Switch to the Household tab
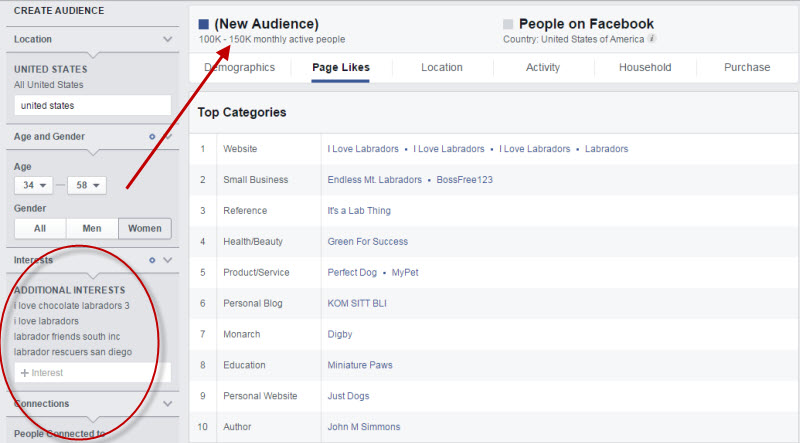Screen dimensions: 800x443 coord(645,67)
